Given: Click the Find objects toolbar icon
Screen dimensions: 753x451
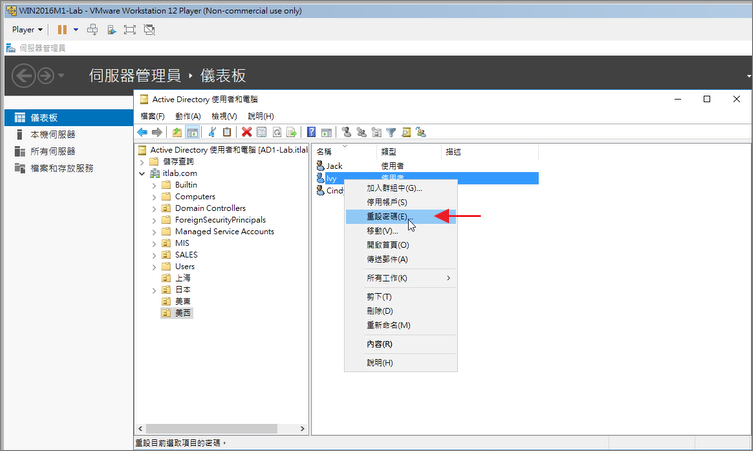Looking at the screenshot, I should tap(406, 132).
